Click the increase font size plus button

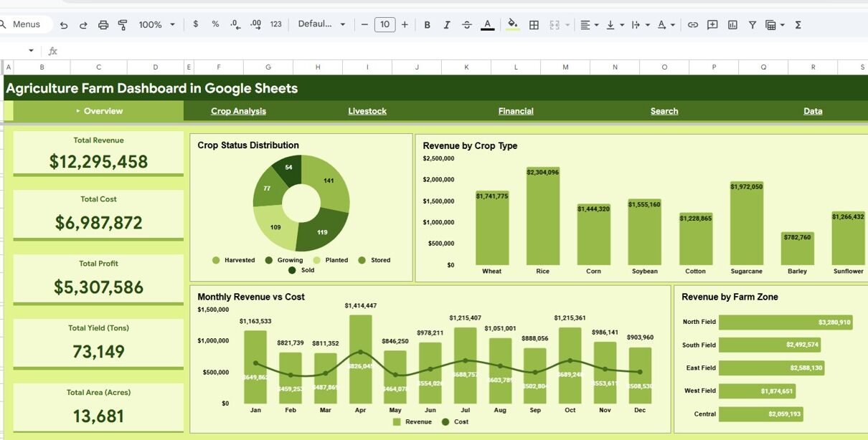(405, 25)
